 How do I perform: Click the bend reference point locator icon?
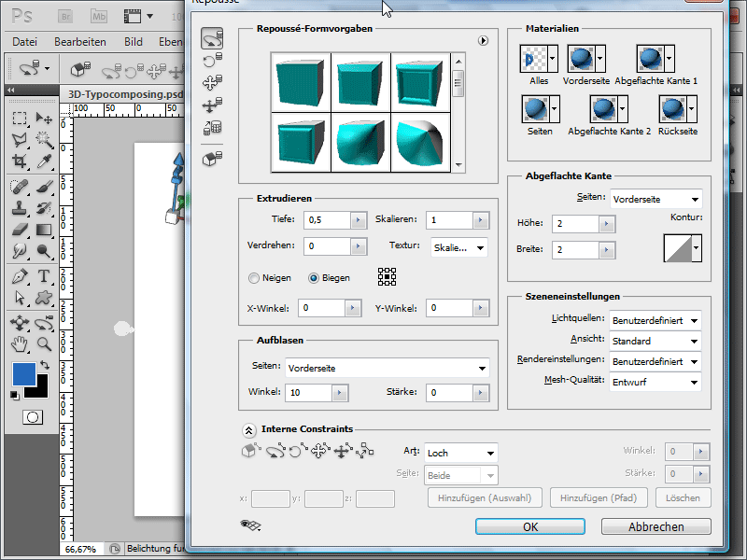click(387, 276)
